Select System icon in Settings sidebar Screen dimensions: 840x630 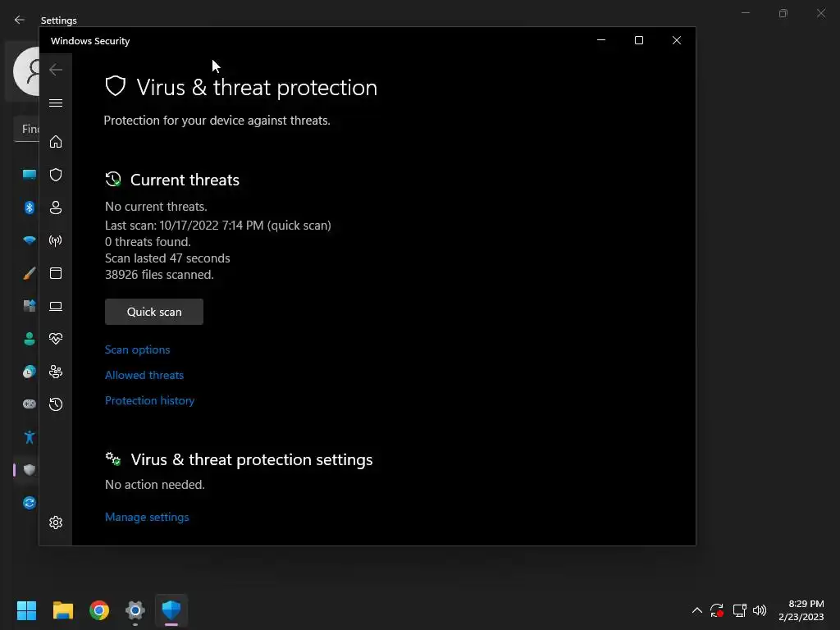(29, 175)
